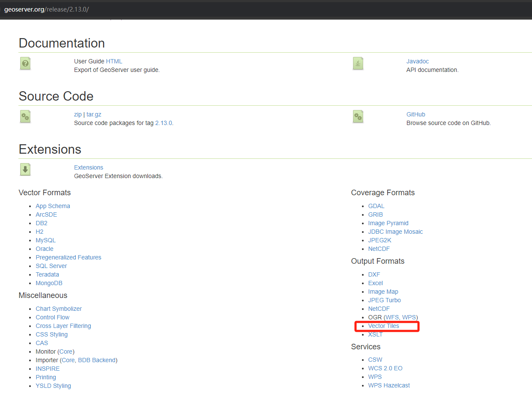Image resolution: width=532 pixels, height=393 pixels.
Task: Download the tar.gz source package
Action: (x=94, y=114)
